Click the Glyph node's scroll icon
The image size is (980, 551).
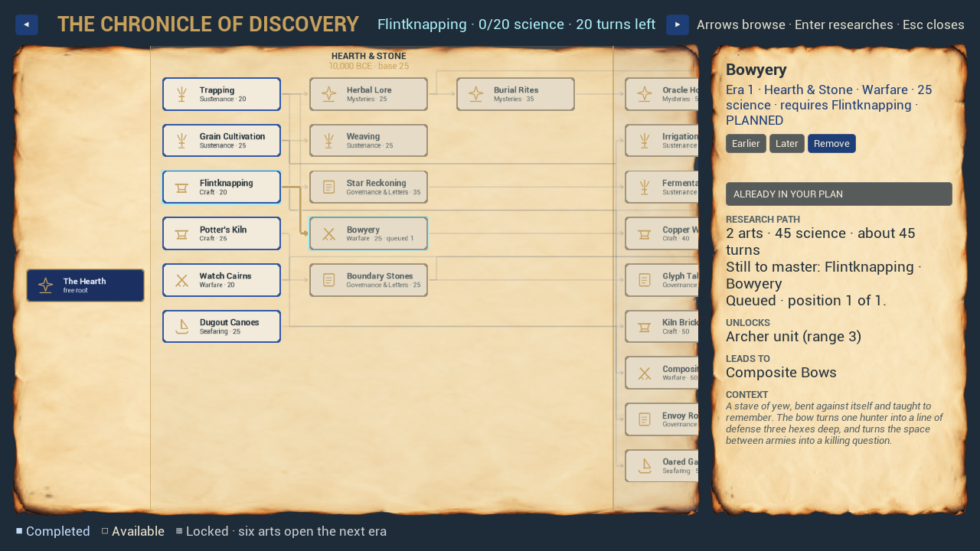click(x=645, y=280)
